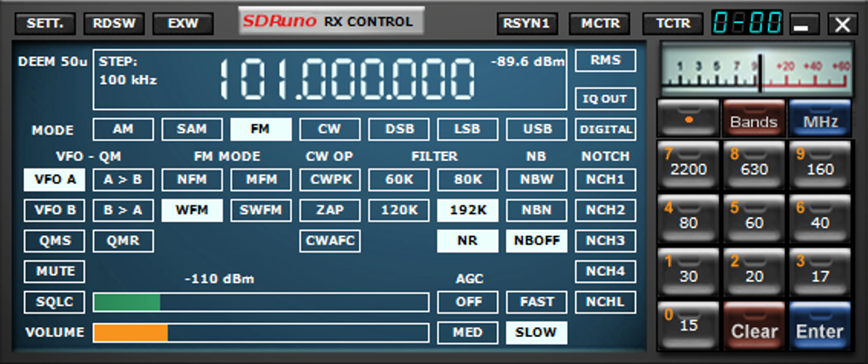Enable NBW noise blanker

click(537, 180)
